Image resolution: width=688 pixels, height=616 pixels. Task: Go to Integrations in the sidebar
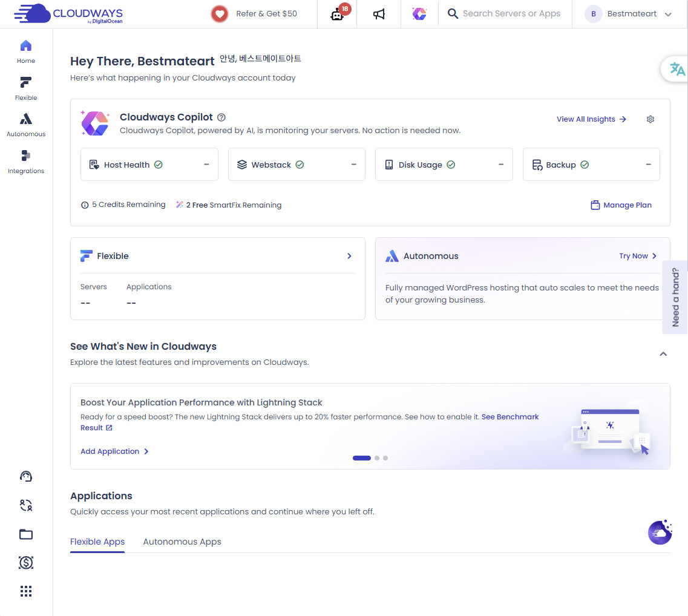coord(26,162)
